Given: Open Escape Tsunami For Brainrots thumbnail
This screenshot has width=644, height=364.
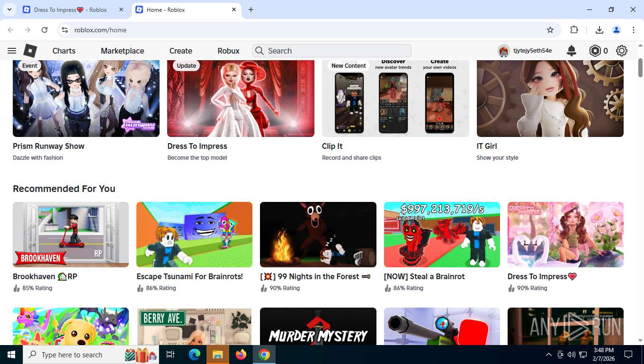Looking at the screenshot, I should pyautogui.click(x=194, y=235).
